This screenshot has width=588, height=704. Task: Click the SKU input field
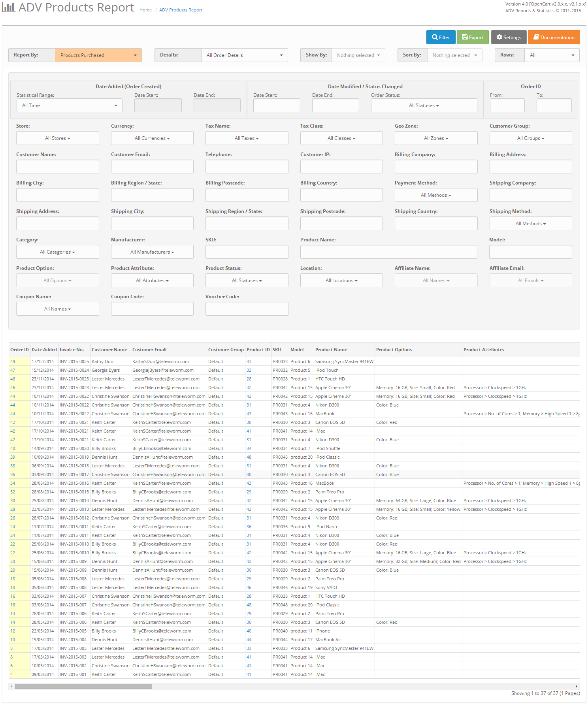pyautogui.click(x=247, y=252)
